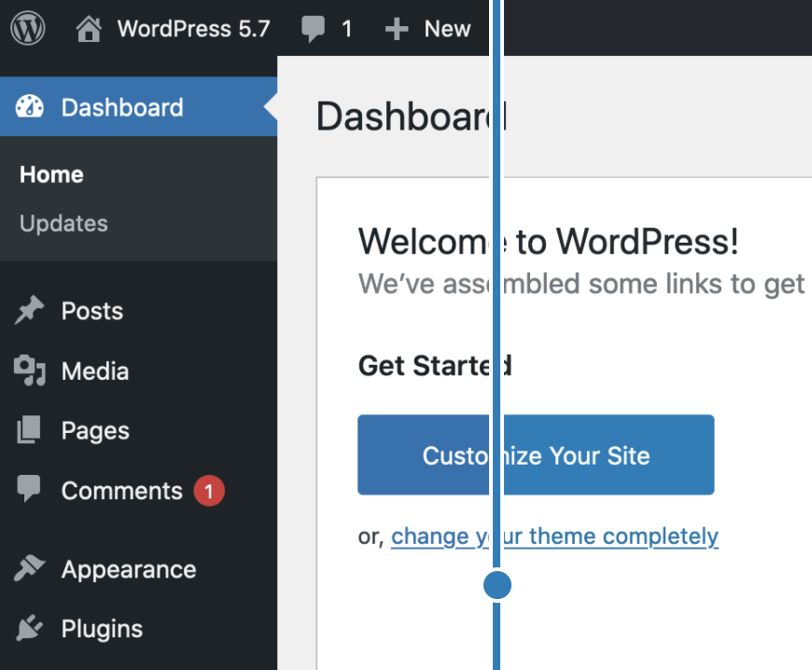Image resolution: width=812 pixels, height=670 pixels.
Task: Open the Home submenu item
Action: 51,174
